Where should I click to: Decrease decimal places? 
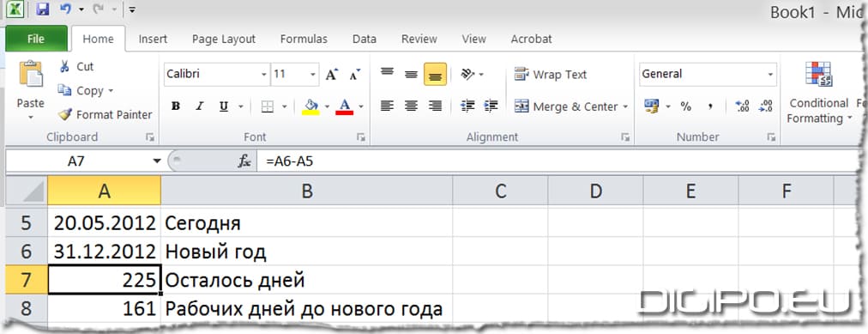(x=766, y=106)
